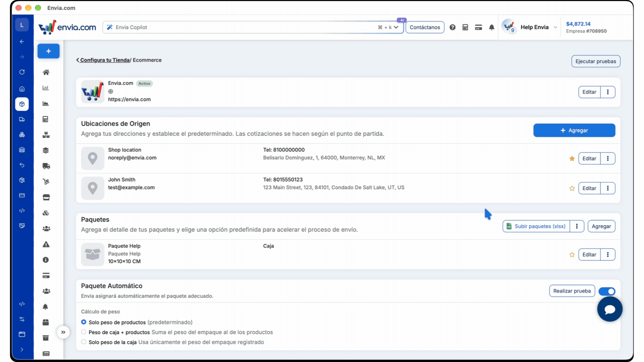Click Ejecutar pruebas button
Image resolution: width=644 pixels, height=362 pixels.
pyautogui.click(x=596, y=61)
